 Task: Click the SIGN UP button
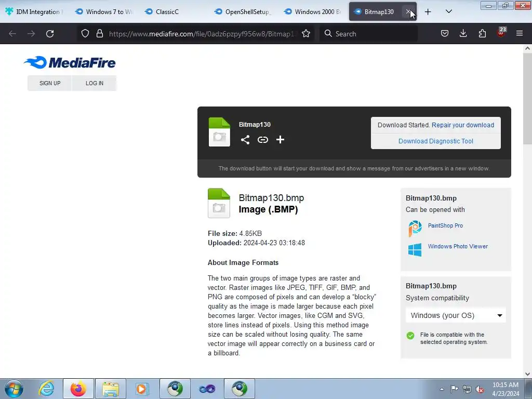point(50,83)
